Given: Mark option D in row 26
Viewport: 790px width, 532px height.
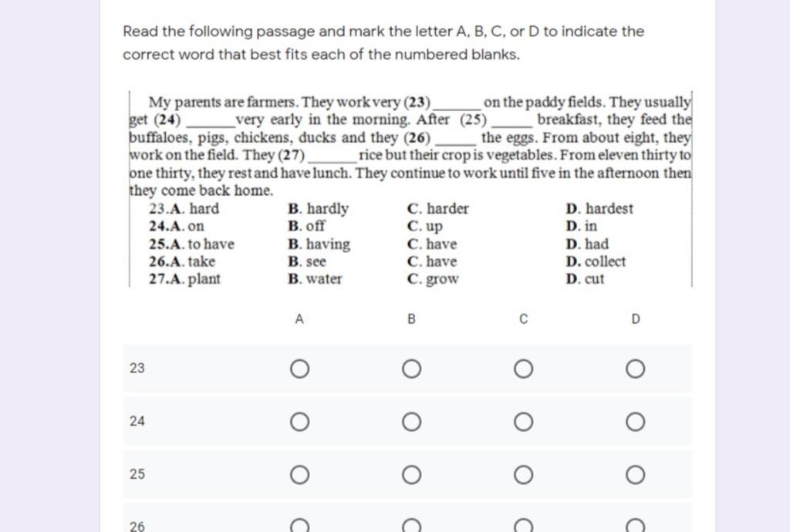Looking at the screenshot, I should pyautogui.click(x=635, y=527).
